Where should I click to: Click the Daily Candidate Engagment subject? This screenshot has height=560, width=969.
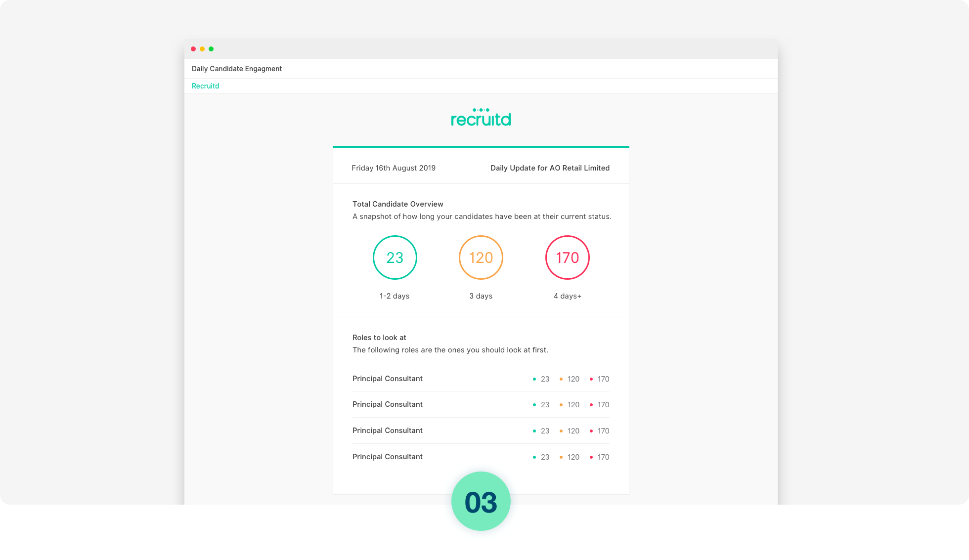pos(236,69)
